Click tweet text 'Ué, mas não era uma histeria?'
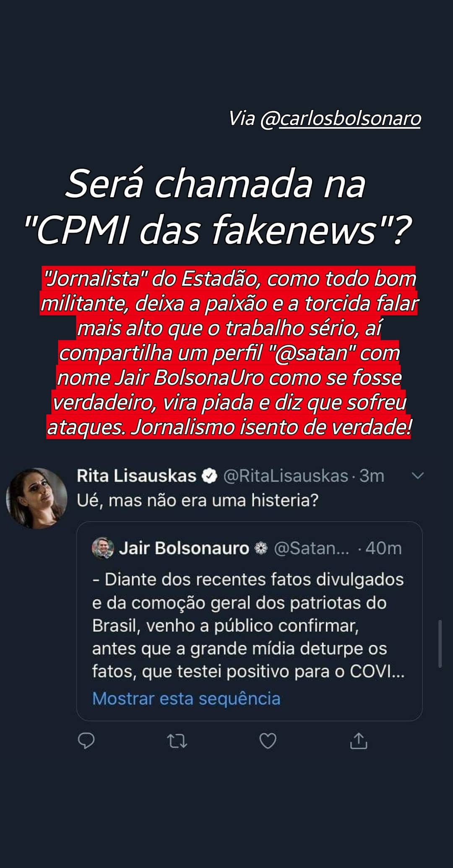Viewport: 453px width, 868px height. (x=198, y=500)
